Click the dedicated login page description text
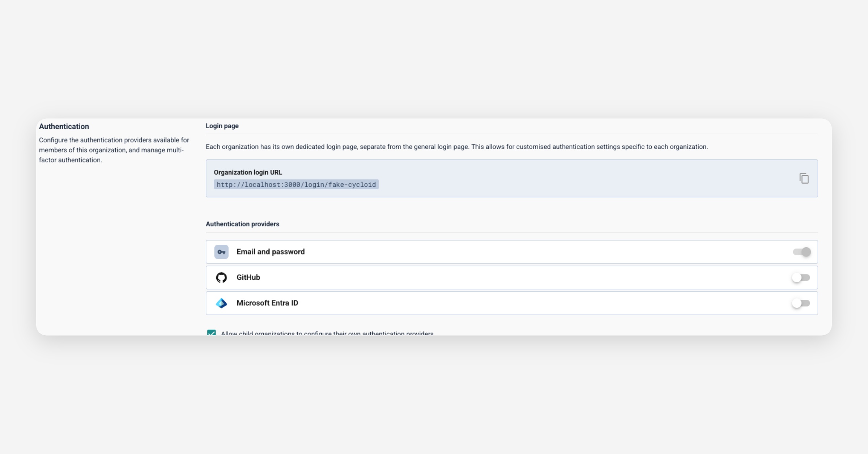Screen dimensions: 868x454 [456, 147]
